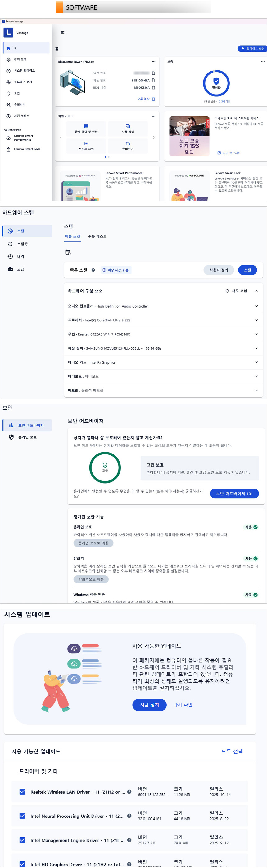This screenshot has height=868, width=267.
Task: Click the second carousel page dot under 지원 서비스
Action: [x=109, y=157]
